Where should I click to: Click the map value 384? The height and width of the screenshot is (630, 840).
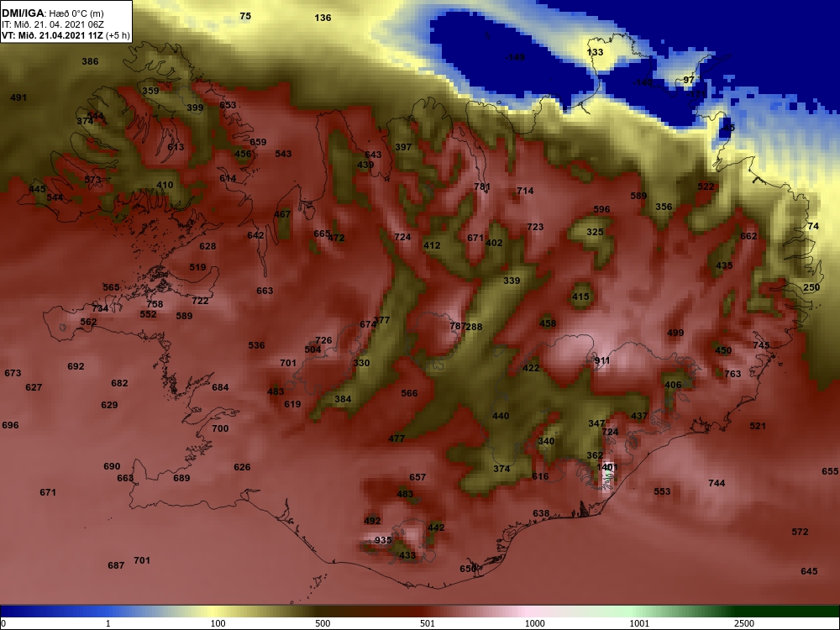(x=343, y=398)
